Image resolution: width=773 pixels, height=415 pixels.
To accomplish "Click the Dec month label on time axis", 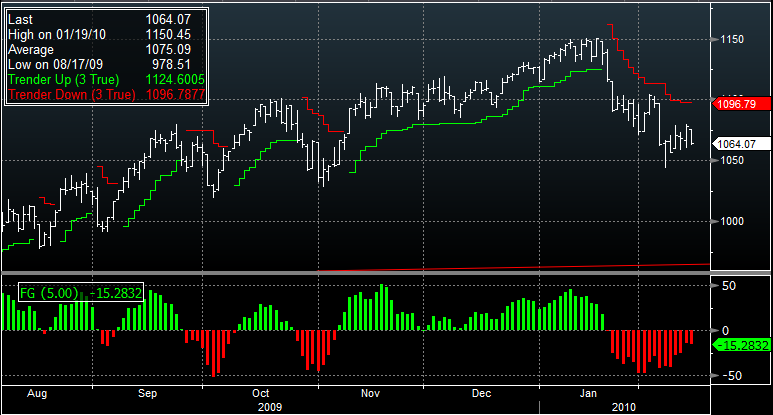I will pyautogui.click(x=482, y=393).
